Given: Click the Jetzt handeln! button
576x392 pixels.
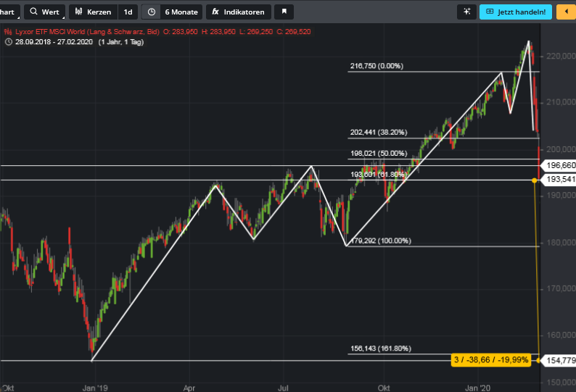Looking at the screenshot, I should click(x=517, y=12).
